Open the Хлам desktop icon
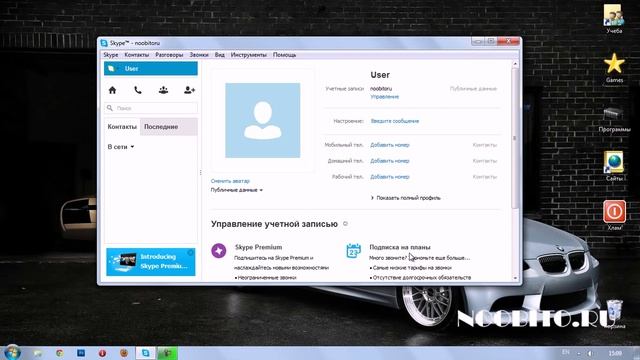640x360 pixels. 614,215
